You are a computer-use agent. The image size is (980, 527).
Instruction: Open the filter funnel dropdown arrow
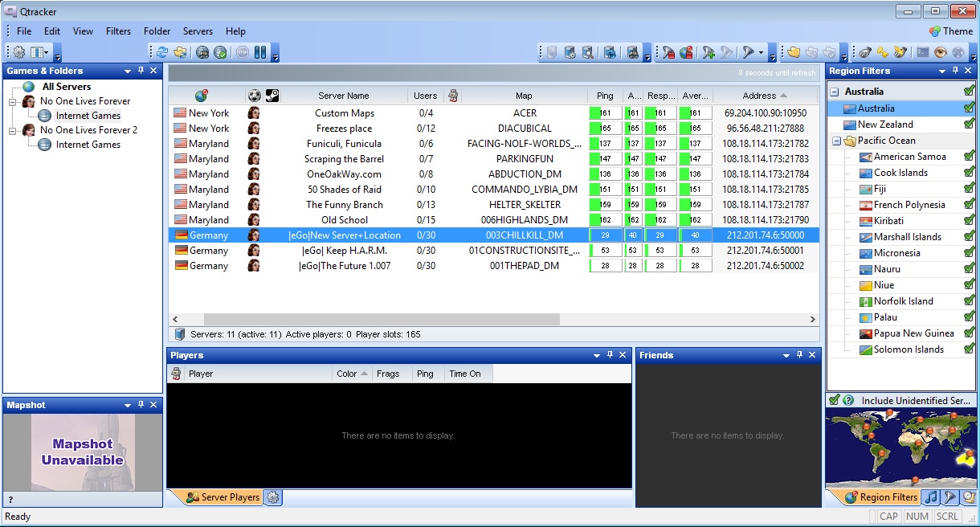[x=760, y=52]
